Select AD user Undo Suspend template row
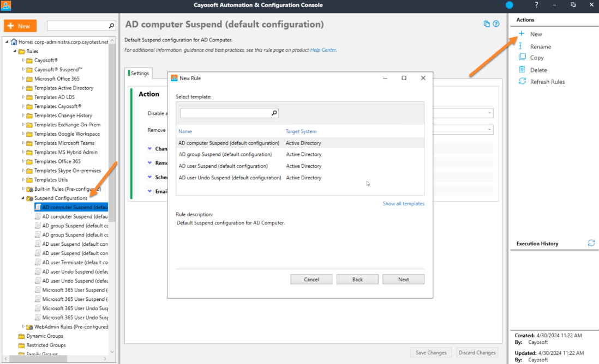The height and width of the screenshot is (364, 599). click(x=300, y=178)
